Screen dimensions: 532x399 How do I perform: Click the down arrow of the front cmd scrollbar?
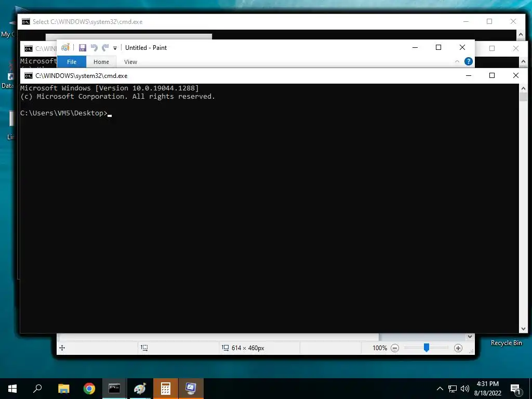[x=523, y=329]
